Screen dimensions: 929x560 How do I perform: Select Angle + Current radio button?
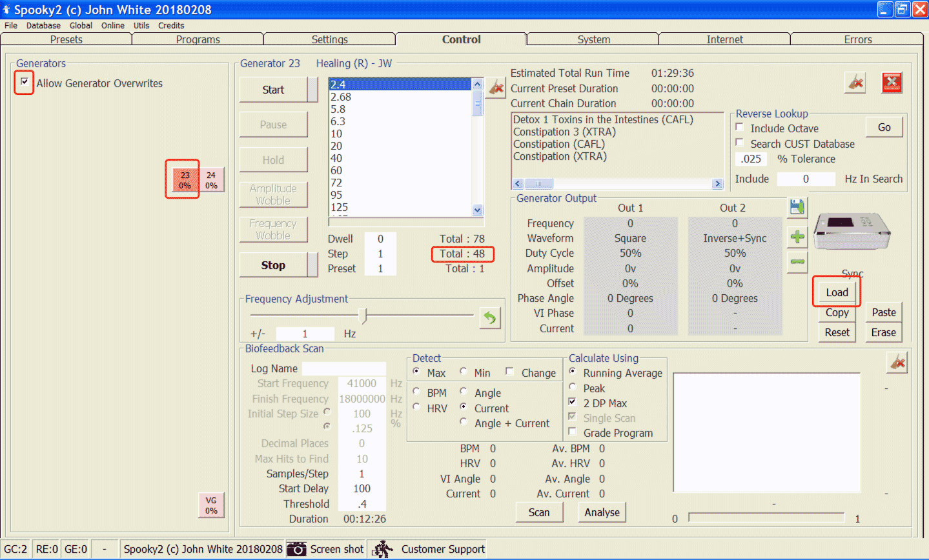464,422
